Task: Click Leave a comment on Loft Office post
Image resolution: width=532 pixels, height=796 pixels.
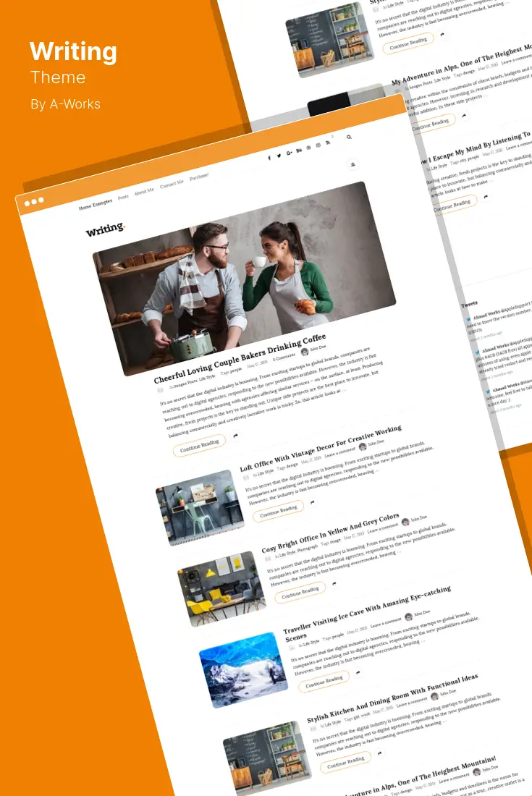Action: pos(340,452)
